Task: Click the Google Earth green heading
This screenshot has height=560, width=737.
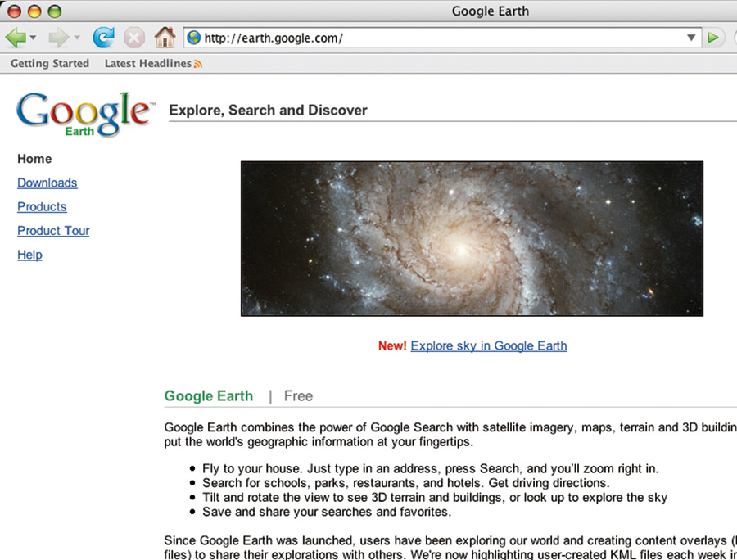Action: pyautogui.click(x=209, y=396)
